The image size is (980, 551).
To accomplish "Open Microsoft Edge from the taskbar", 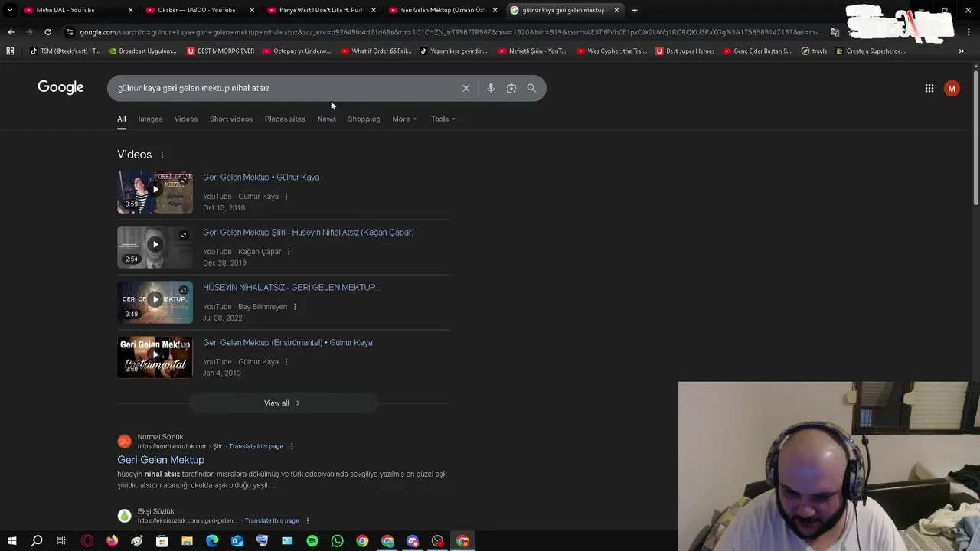I will coord(212,541).
